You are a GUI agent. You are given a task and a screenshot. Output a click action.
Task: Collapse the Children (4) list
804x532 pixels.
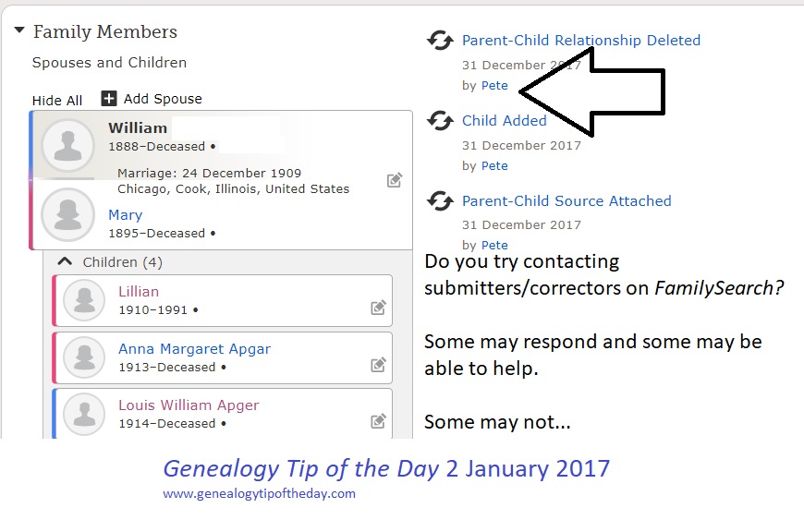[65, 262]
